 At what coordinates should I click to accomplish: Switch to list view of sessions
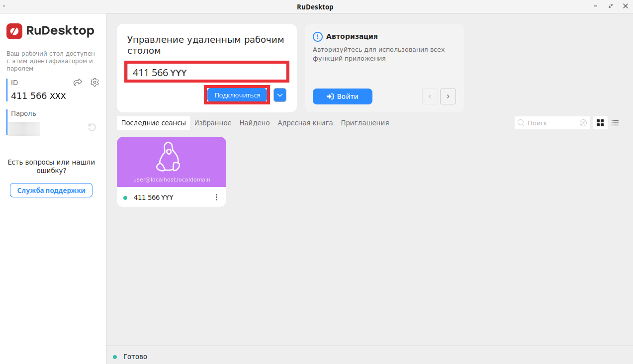[x=615, y=123]
